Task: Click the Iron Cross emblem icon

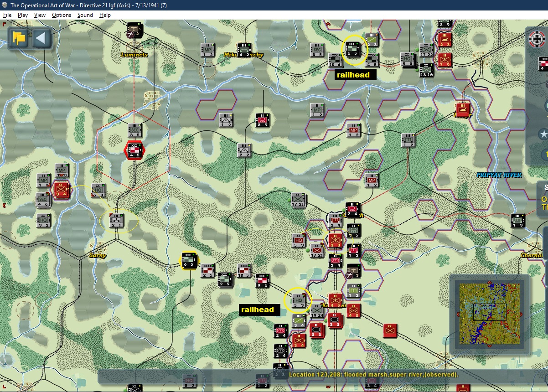Action: point(538,40)
